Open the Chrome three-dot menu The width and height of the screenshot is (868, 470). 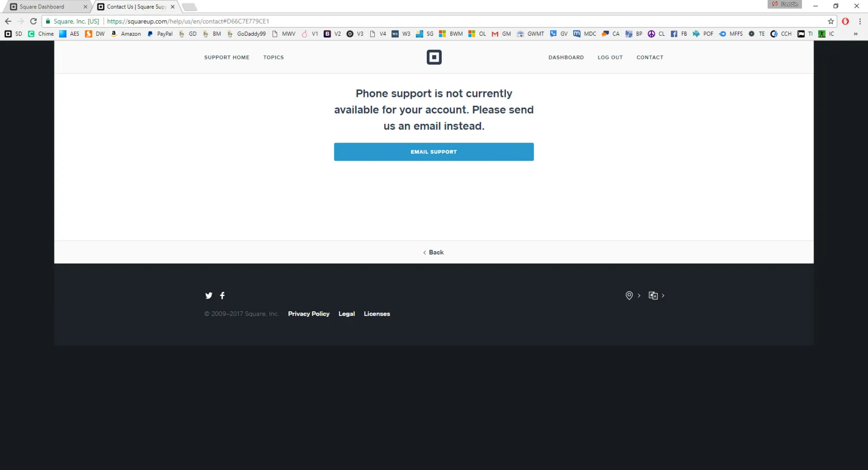(x=860, y=21)
